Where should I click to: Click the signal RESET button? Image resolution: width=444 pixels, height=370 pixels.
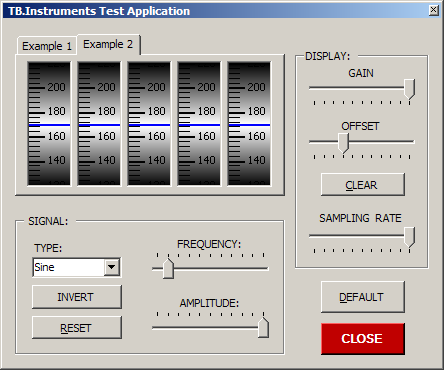pos(77,328)
